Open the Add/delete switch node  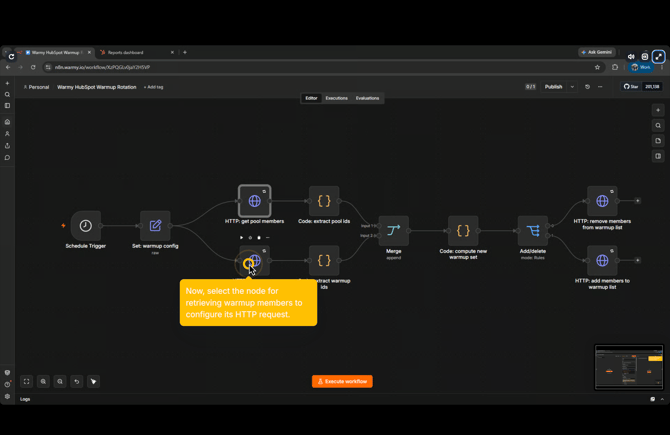(x=533, y=231)
